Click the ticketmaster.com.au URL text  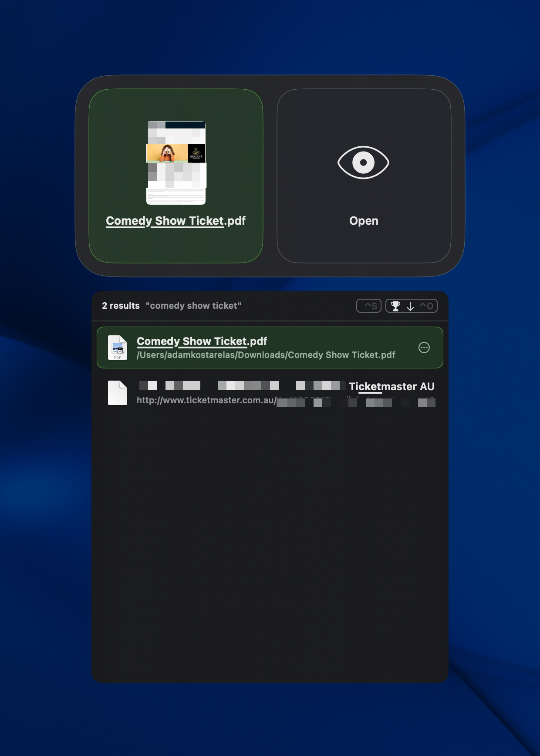(x=206, y=400)
